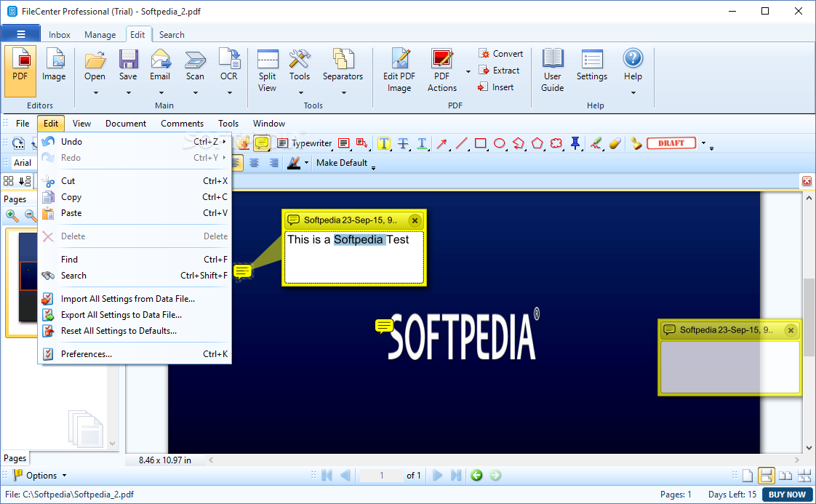
Task: Go to the next page arrow
Action: [x=438, y=476]
